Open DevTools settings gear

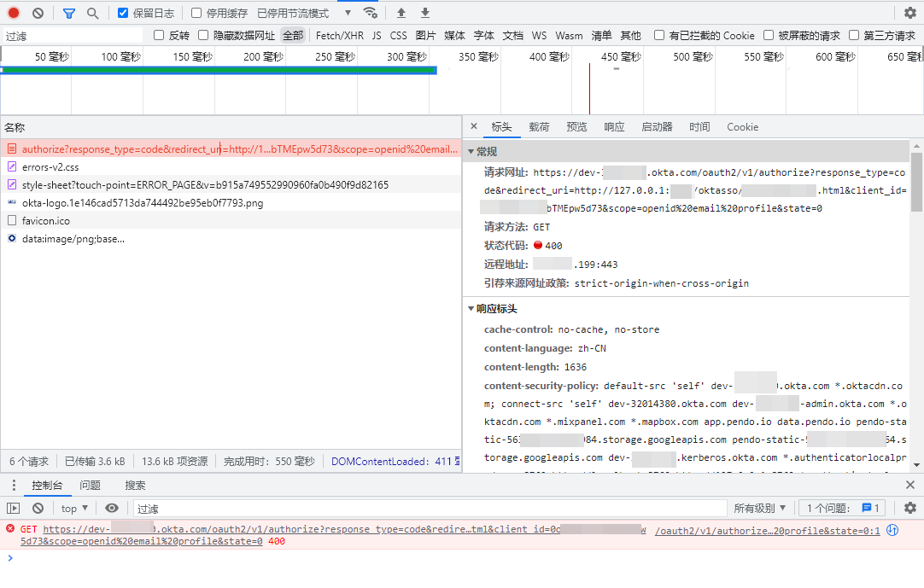pos(909,13)
